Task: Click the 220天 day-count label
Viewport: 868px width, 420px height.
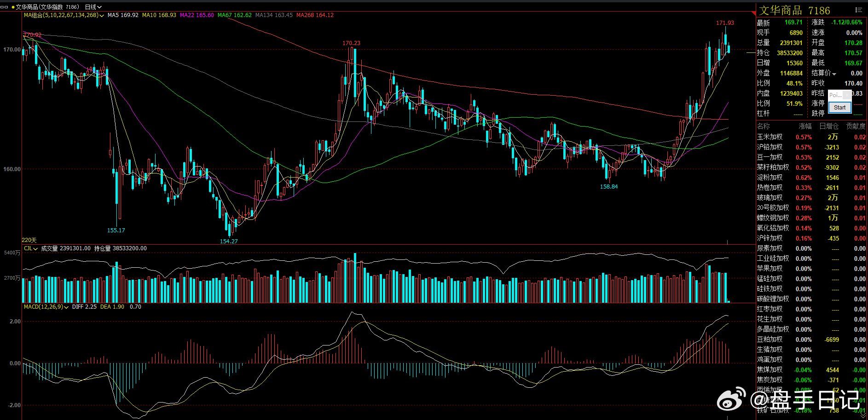Action: tap(29, 240)
